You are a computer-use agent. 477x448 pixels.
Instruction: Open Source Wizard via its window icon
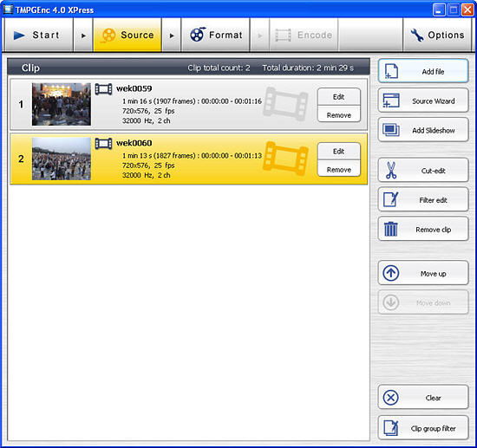tap(391, 101)
